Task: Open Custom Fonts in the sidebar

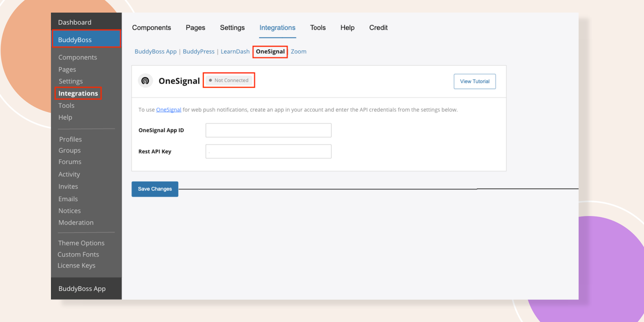Action: pyautogui.click(x=78, y=254)
